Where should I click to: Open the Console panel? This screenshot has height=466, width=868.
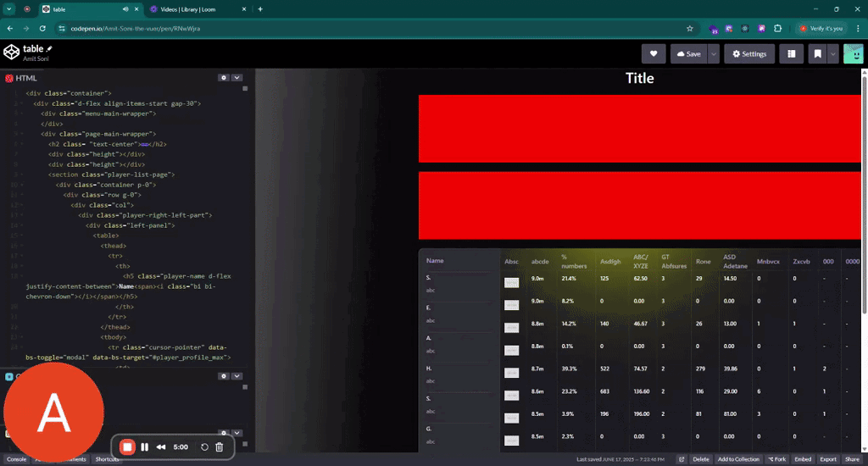(x=17, y=459)
